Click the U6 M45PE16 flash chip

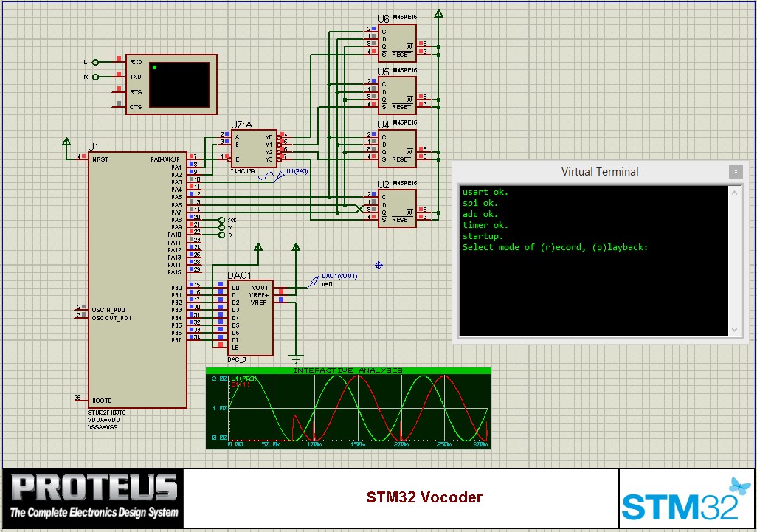click(397, 43)
